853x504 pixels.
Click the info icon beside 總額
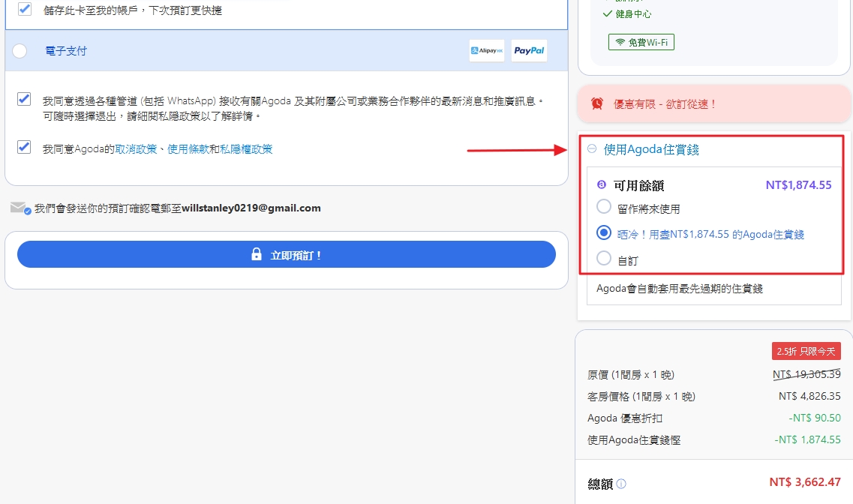click(x=620, y=483)
